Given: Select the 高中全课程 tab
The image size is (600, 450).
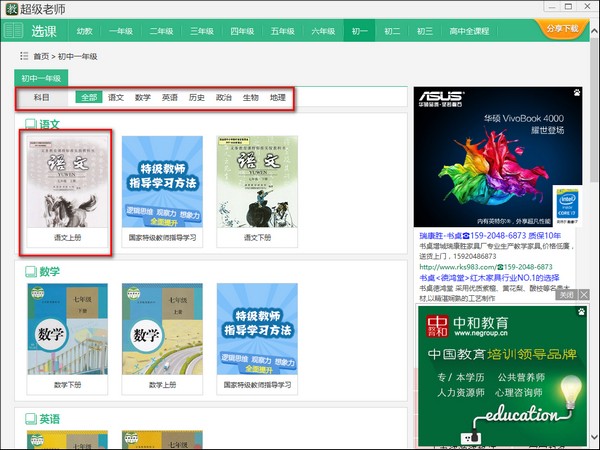Looking at the screenshot, I should tap(469, 31).
